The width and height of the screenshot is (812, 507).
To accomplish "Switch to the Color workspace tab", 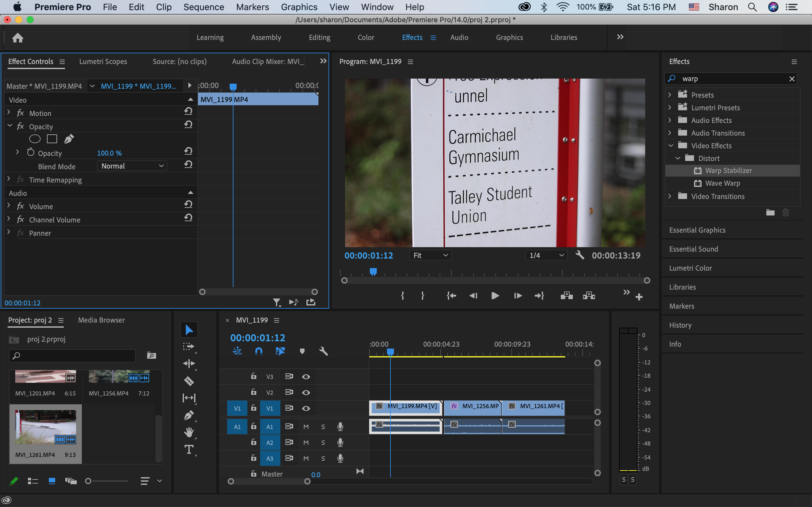I will click(365, 37).
